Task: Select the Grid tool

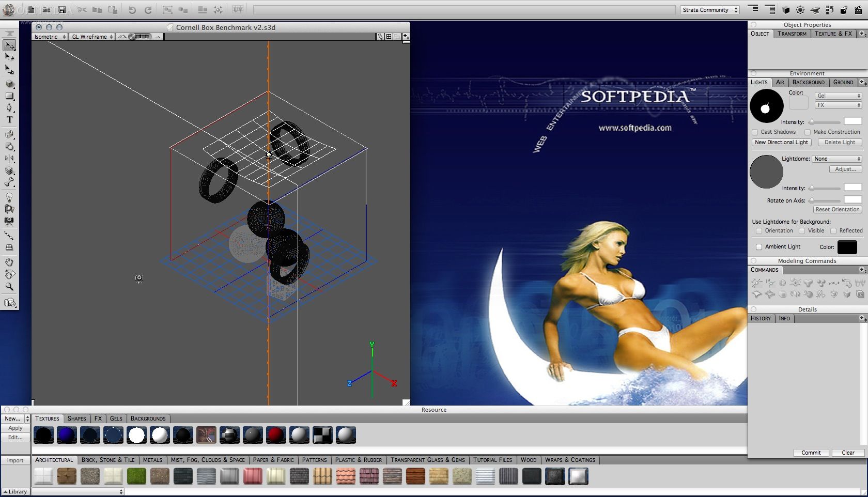Action: 9,247
